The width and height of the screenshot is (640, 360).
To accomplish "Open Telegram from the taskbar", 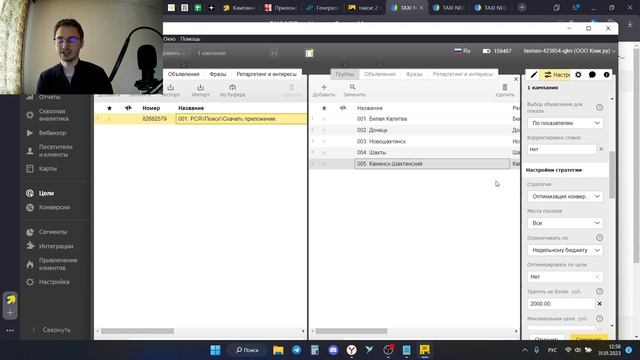I will point(297,350).
